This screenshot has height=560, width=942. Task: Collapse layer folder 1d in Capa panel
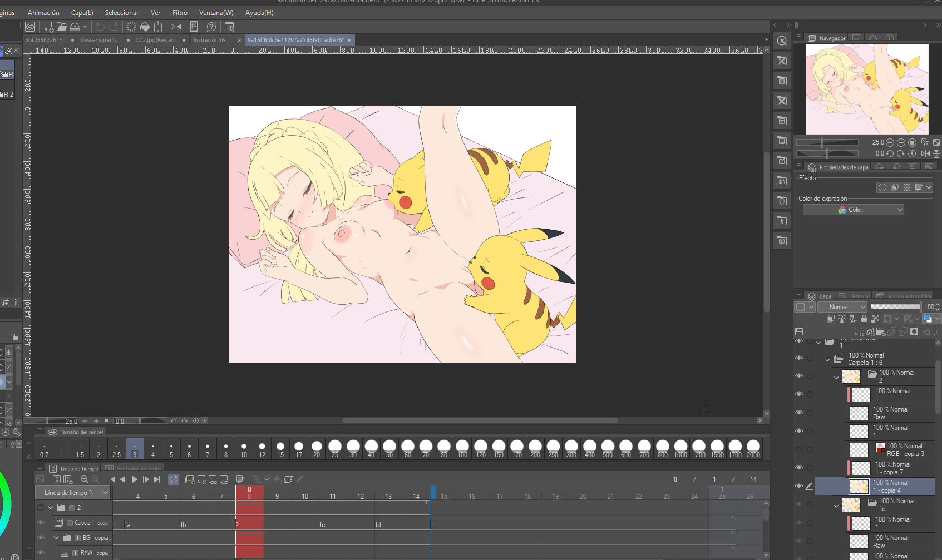click(836, 506)
